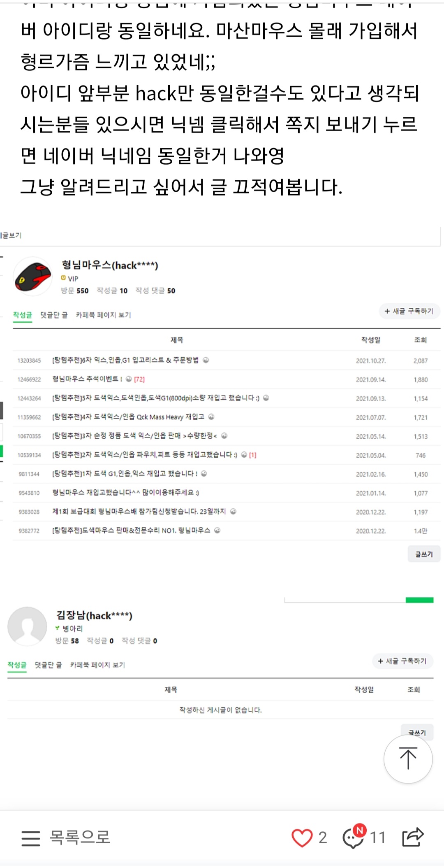The width and height of the screenshot is (444, 868).
Task: Open comments via speech bubble icon
Action: coord(353,838)
